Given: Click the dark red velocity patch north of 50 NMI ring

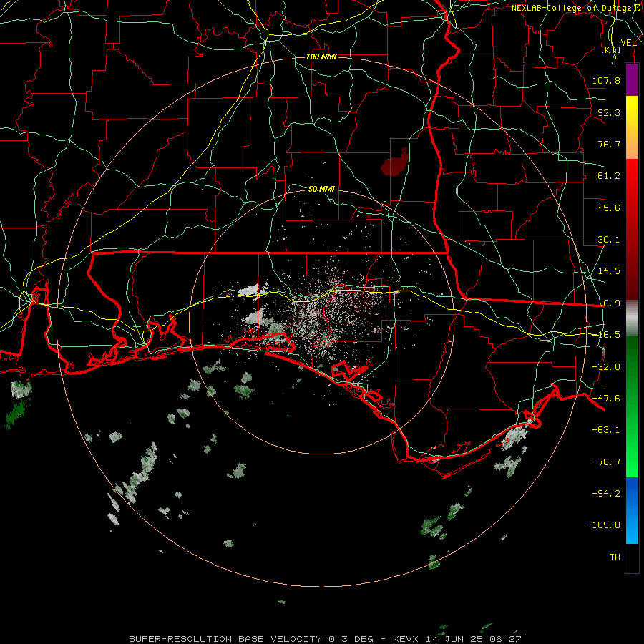Looking at the screenshot, I should [394, 163].
